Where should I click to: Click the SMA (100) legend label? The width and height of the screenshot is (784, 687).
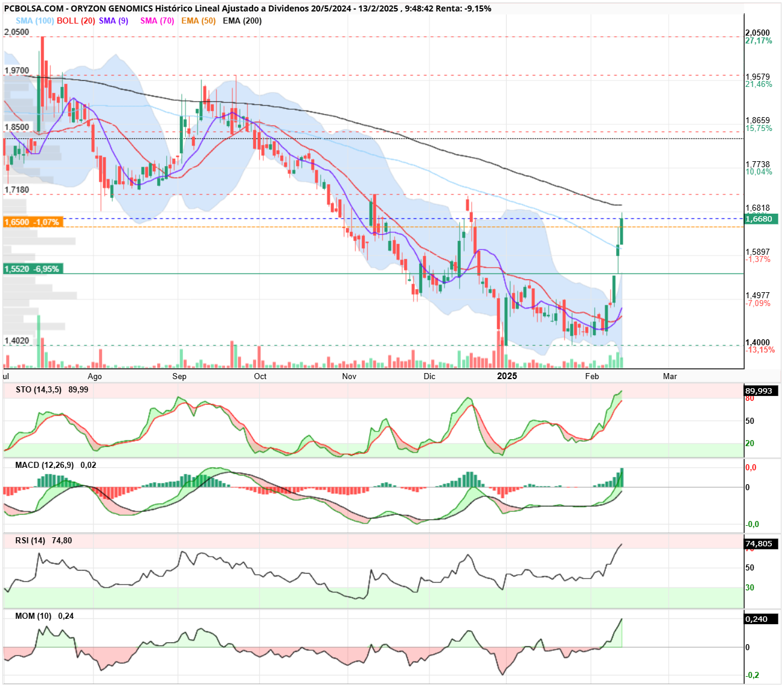pos(35,21)
